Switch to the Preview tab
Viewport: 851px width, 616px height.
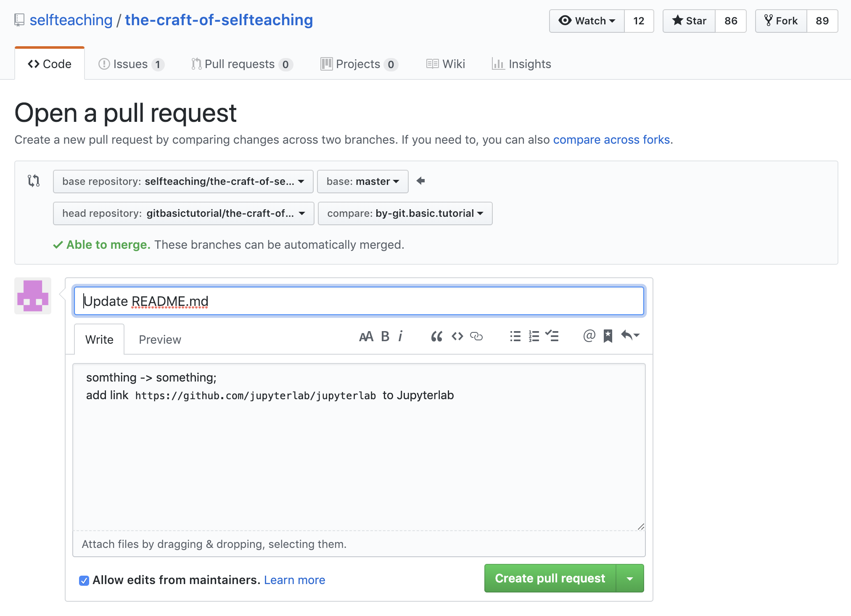coord(160,340)
